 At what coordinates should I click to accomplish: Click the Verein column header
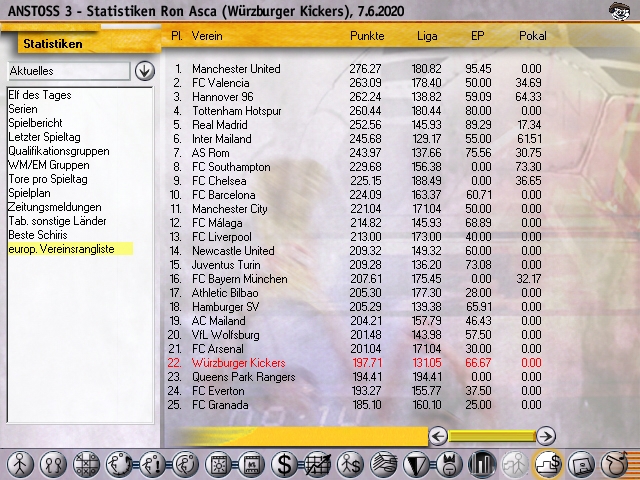[x=207, y=36]
